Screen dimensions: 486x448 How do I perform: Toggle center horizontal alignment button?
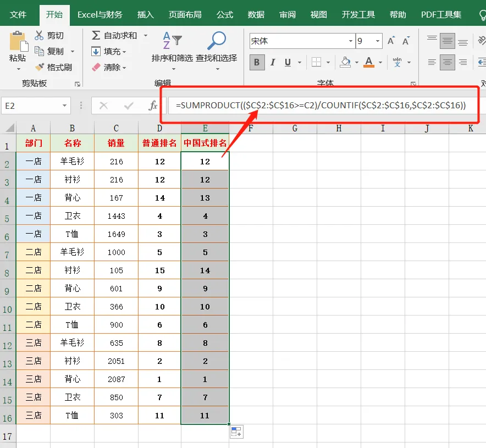tap(448, 62)
